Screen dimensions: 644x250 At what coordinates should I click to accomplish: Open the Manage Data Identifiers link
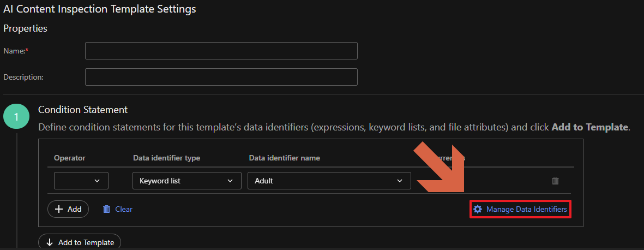(526, 209)
